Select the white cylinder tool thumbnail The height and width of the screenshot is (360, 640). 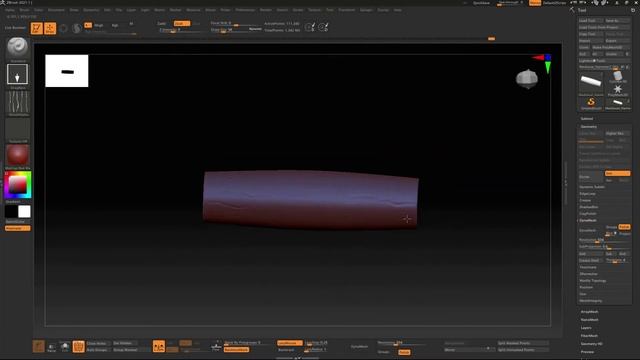pyautogui.click(x=591, y=82)
